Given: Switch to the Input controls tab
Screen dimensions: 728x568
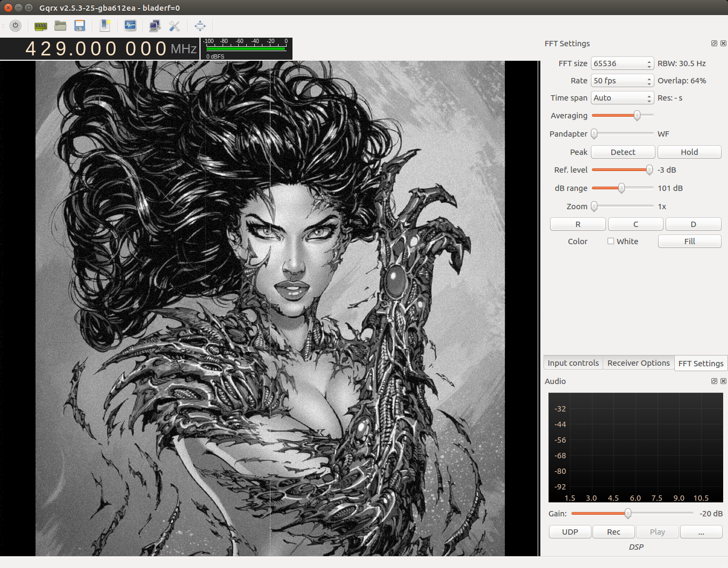Looking at the screenshot, I should 573,363.
